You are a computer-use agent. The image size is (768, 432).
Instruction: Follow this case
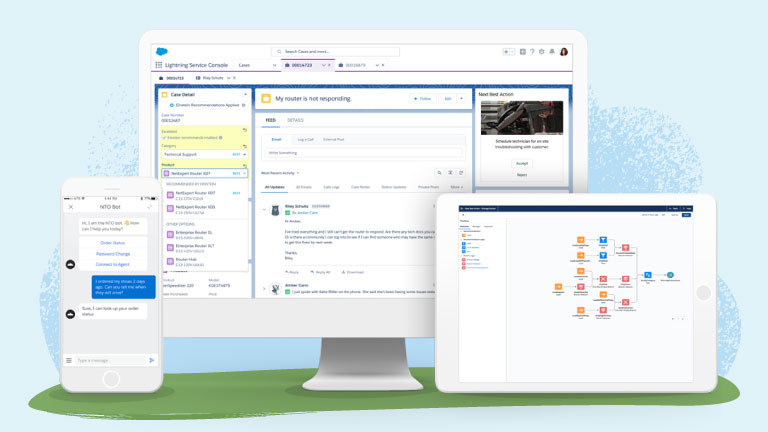[x=423, y=98]
